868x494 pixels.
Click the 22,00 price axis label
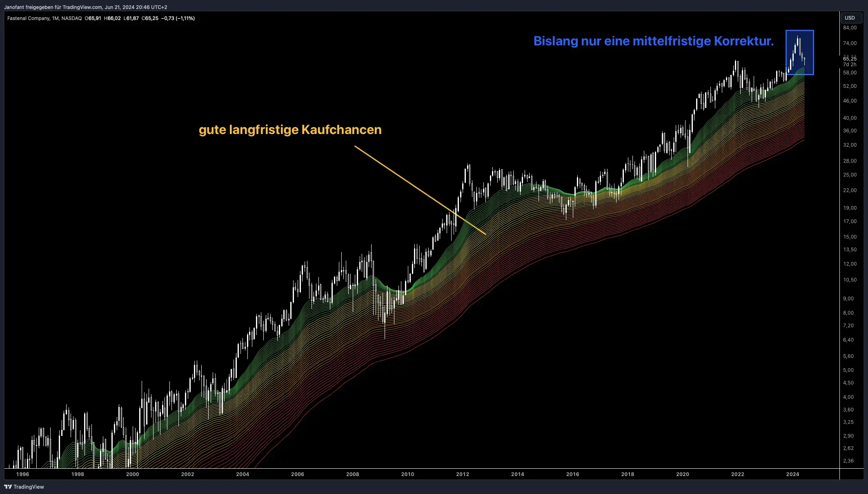click(x=850, y=190)
